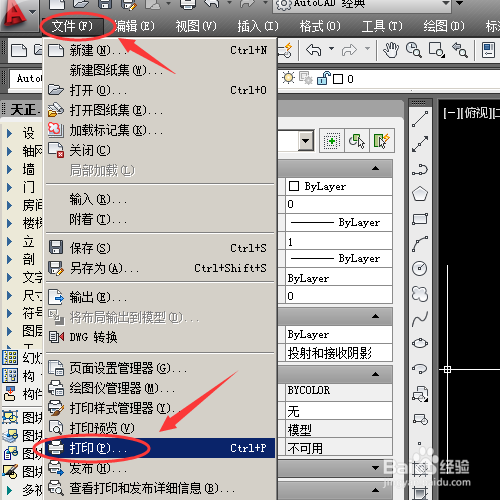Viewport: 500px width, 500px height.
Task: Open the undo history dropdown arrow
Action: coord(331,49)
